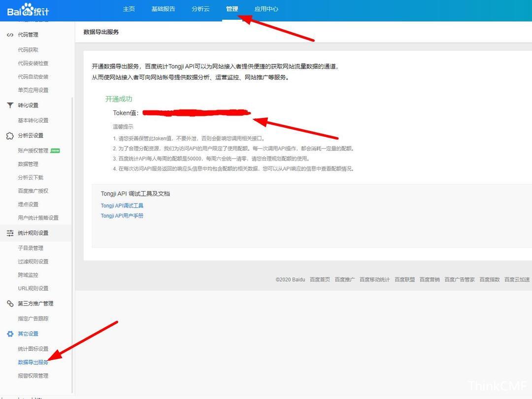Open 单页应用设置 in sidebar

(33, 90)
